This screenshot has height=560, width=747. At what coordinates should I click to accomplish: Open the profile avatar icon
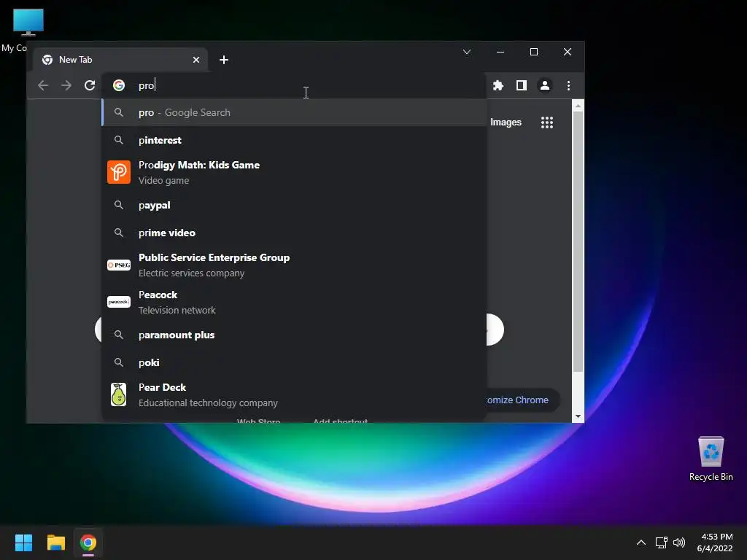544,86
